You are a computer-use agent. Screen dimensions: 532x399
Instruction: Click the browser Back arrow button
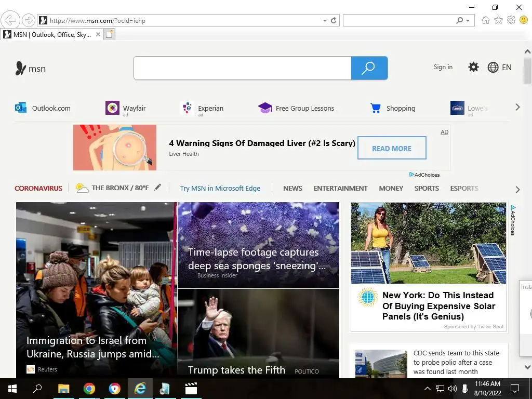click(x=10, y=20)
